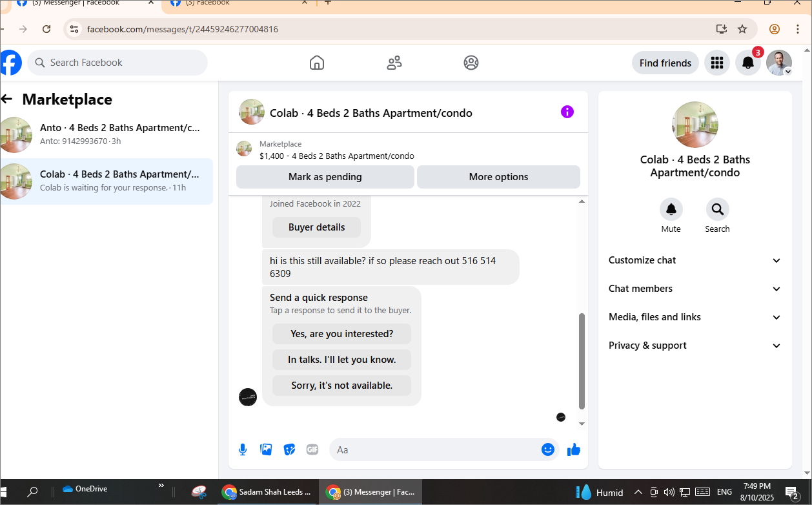Search in the Colab conversation

(717, 210)
